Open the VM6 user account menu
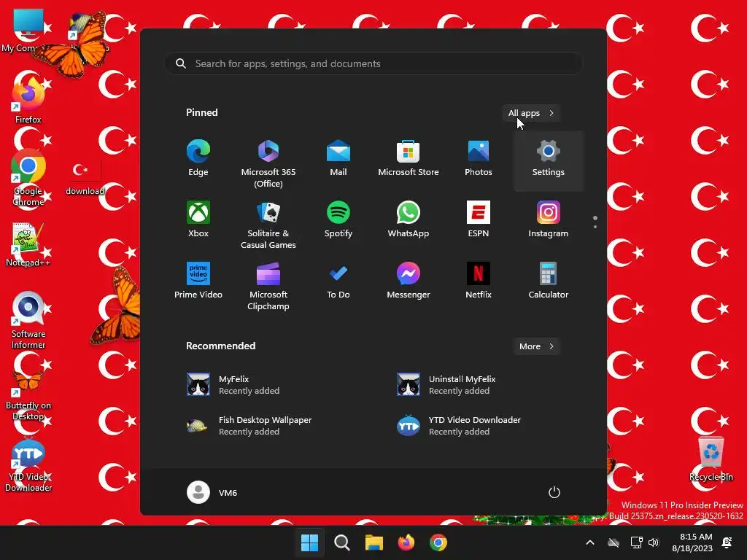 tap(212, 492)
